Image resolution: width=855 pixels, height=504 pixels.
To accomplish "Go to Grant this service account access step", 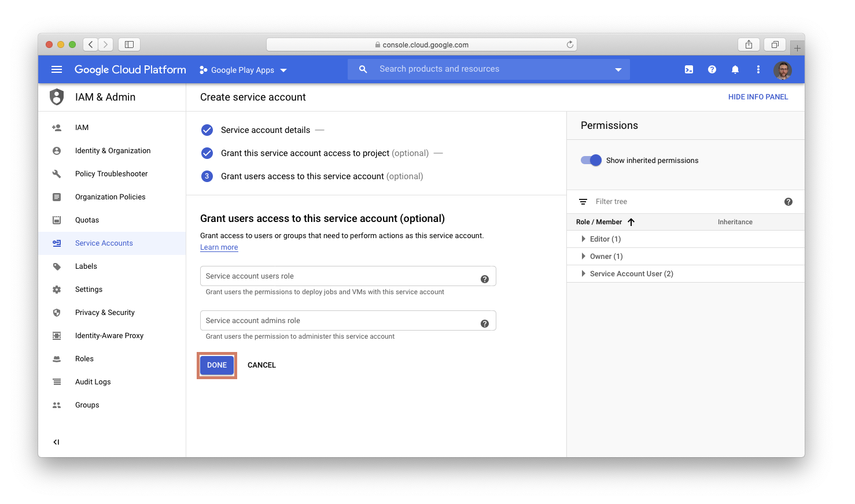I will click(x=325, y=153).
